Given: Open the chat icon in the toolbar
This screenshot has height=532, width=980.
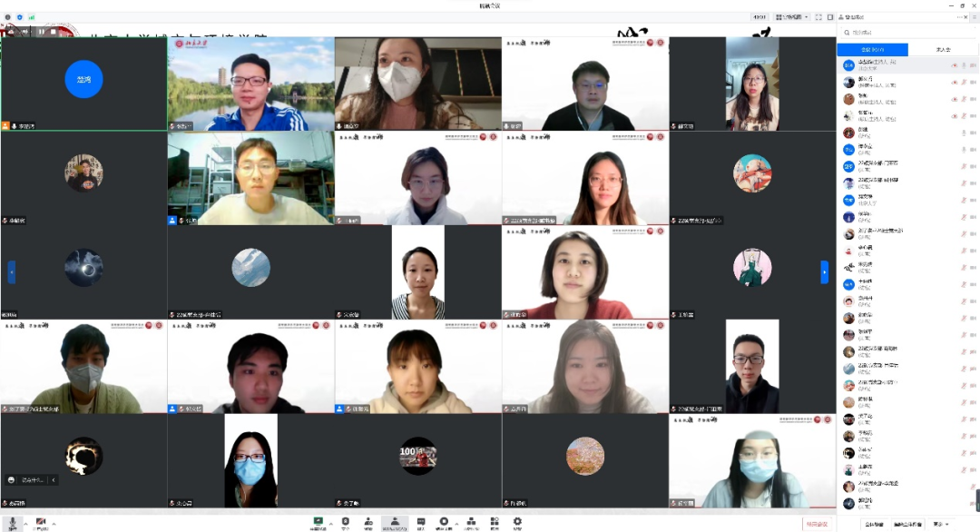Looking at the screenshot, I should pyautogui.click(x=420, y=522).
